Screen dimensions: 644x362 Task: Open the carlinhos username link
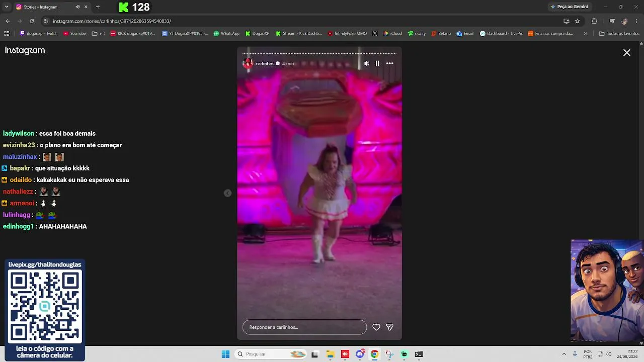point(265,64)
